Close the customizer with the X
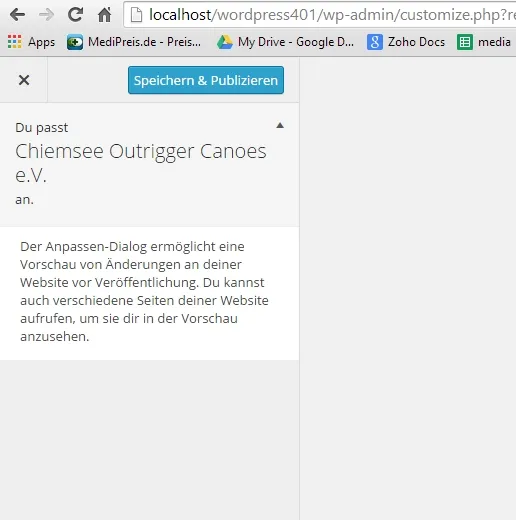The width and height of the screenshot is (516, 520). (x=24, y=80)
